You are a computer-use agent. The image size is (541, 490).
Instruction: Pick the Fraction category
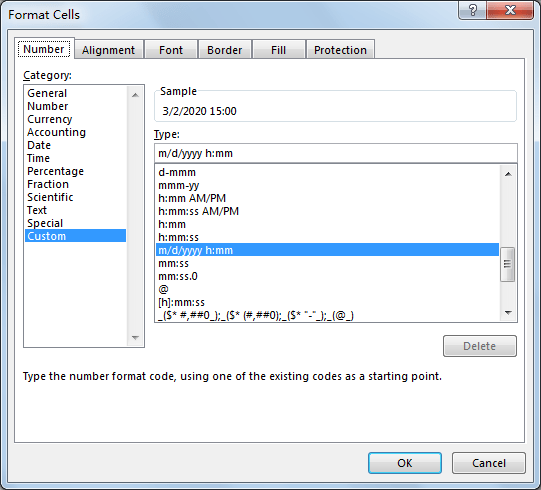[x=75, y=184]
